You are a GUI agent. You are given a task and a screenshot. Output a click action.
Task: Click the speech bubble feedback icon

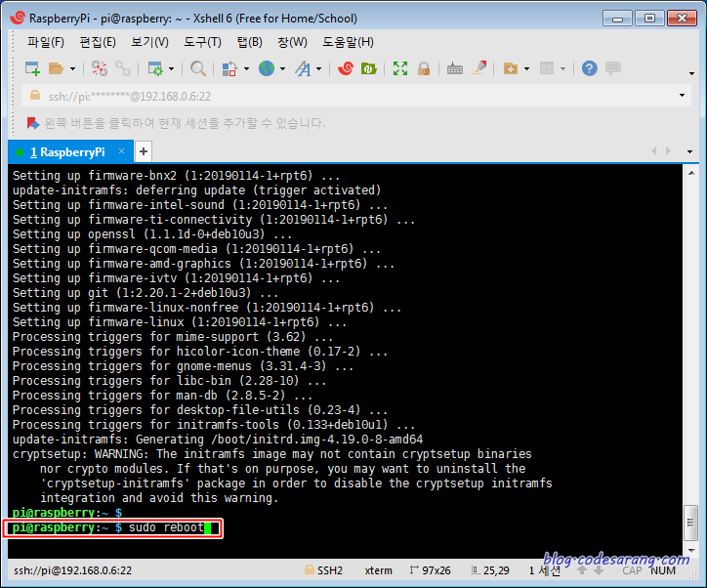coord(613,68)
